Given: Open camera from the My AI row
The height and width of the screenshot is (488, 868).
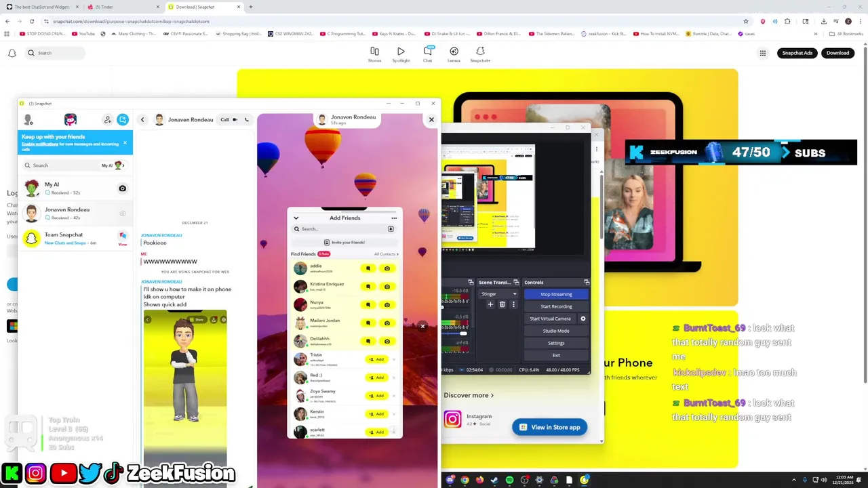Looking at the screenshot, I should [123, 188].
